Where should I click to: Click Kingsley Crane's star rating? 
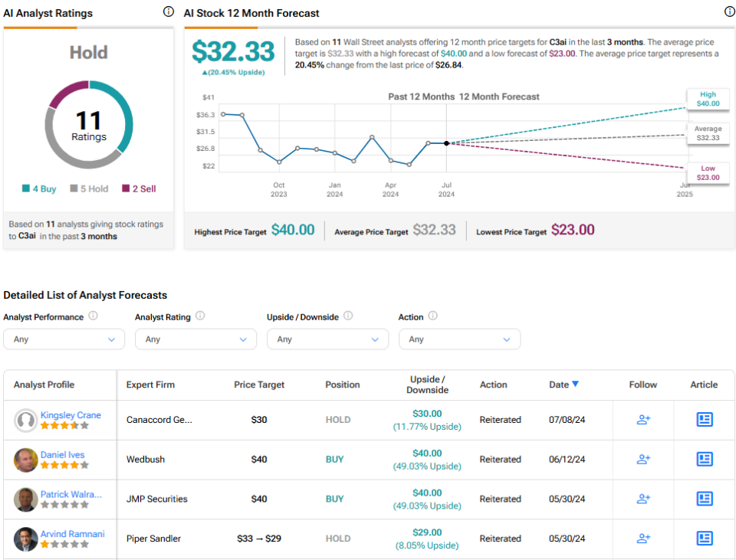click(64, 425)
